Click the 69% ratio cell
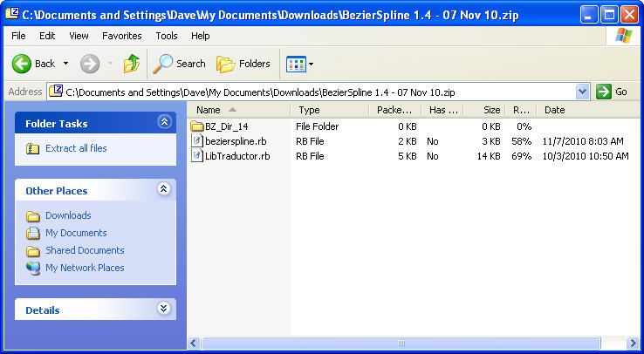 point(522,156)
